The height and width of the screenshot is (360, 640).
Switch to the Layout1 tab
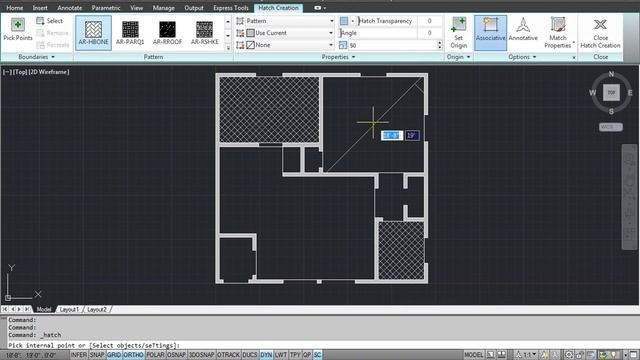click(x=69, y=309)
